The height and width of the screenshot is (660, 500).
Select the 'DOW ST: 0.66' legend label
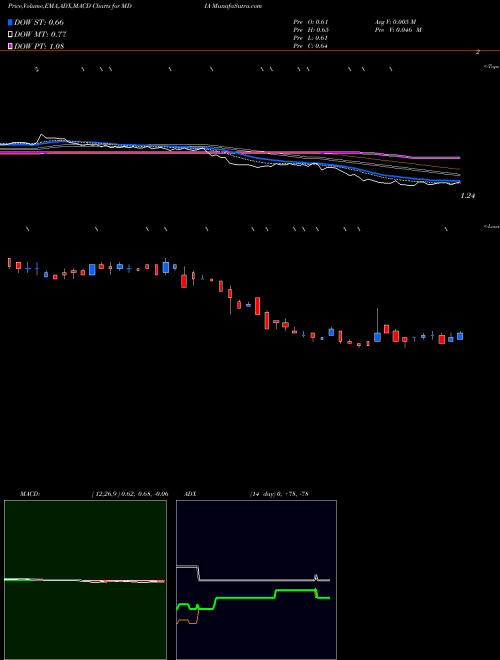(x=39, y=22)
